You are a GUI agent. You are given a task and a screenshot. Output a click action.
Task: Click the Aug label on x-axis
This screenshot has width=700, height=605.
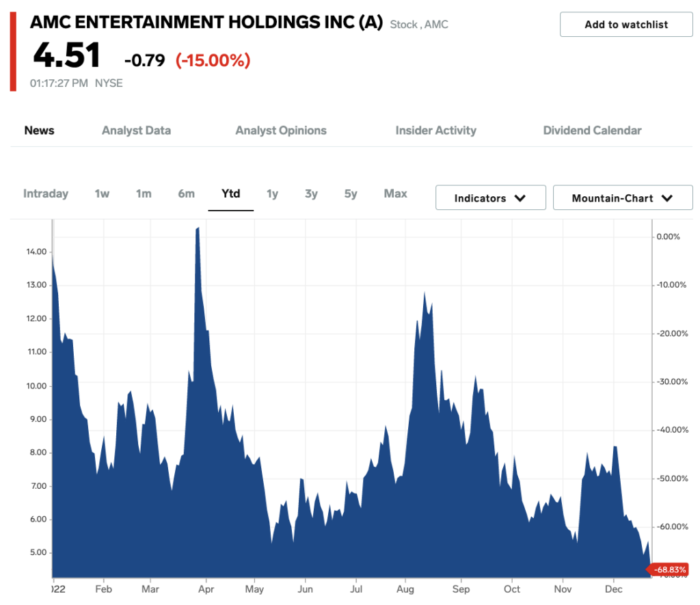pos(405,589)
